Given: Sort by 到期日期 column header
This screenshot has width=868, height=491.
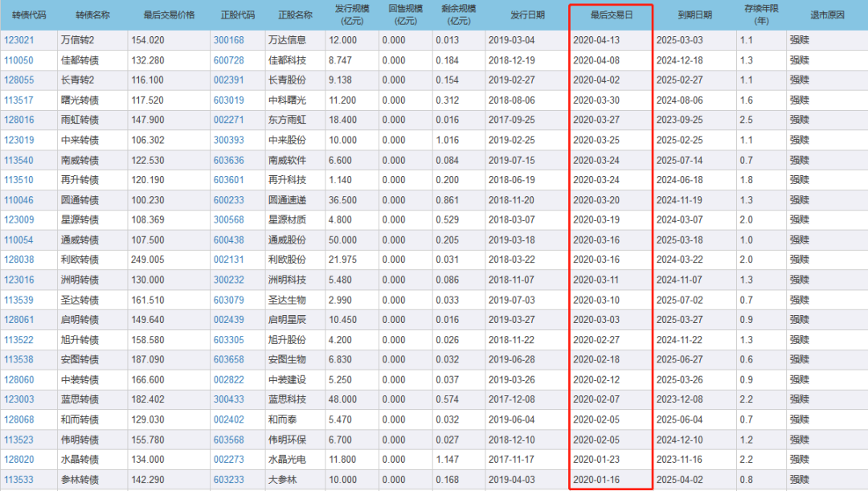Looking at the screenshot, I should point(694,15).
